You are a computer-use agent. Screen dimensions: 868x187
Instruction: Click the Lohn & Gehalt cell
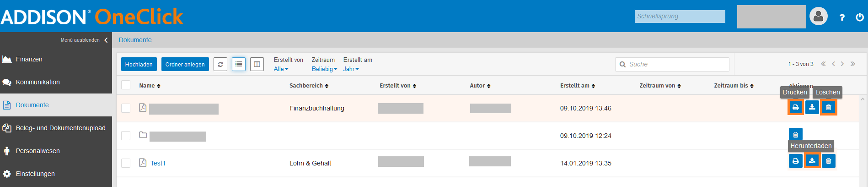pyautogui.click(x=310, y=163)
